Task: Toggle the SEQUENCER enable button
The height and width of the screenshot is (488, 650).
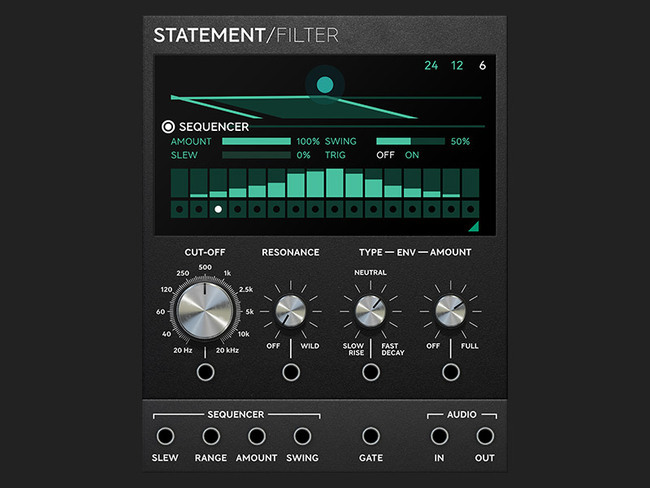Action: tap(168, 127)
